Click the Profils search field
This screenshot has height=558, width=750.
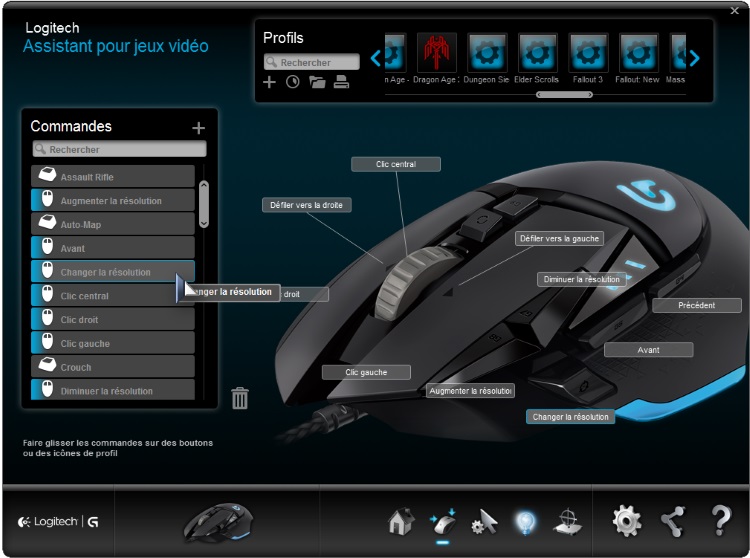[311, 62]
